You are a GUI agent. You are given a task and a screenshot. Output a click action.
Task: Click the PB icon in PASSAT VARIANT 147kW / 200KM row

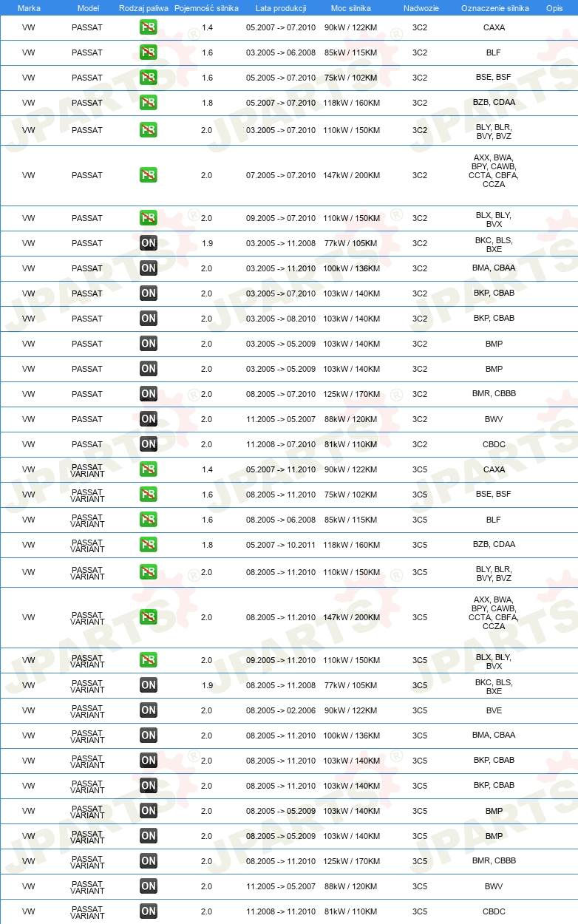[x=149, y=617]
